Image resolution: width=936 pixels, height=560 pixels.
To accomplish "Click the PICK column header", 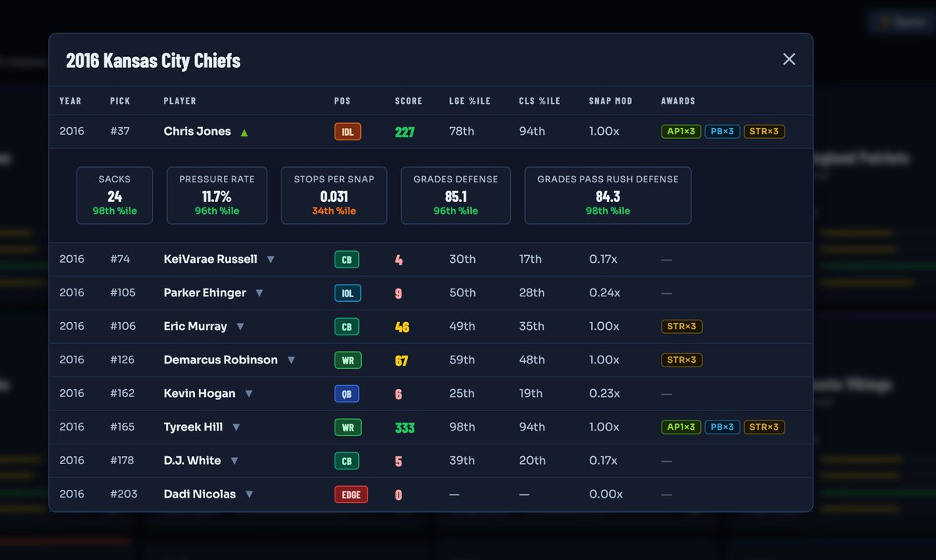I will click(120, 101).
